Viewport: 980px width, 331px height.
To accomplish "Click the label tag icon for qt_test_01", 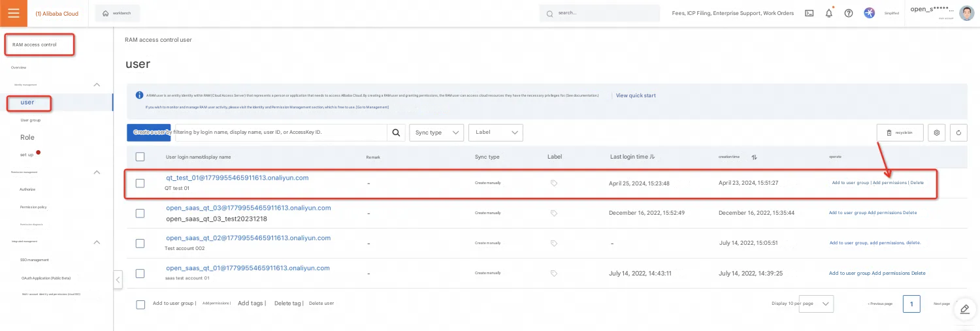I will tap(554, 183).
